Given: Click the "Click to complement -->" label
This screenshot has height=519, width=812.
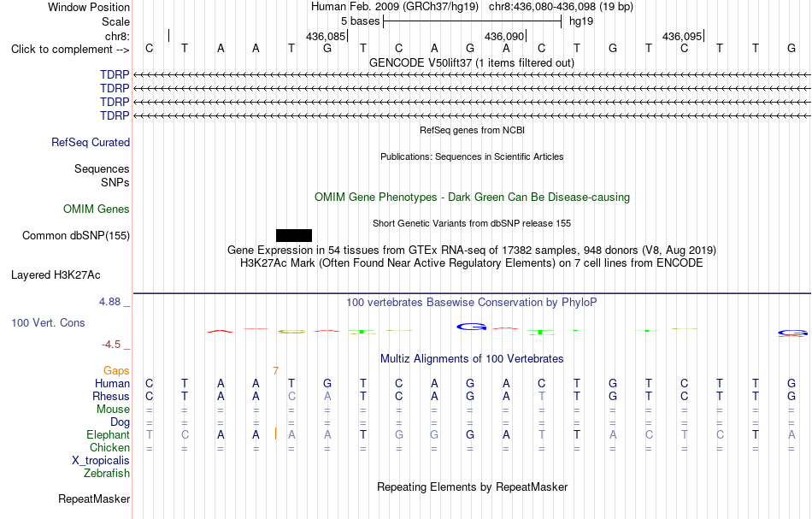Looking at the screenshot, I should coord(70,50).
